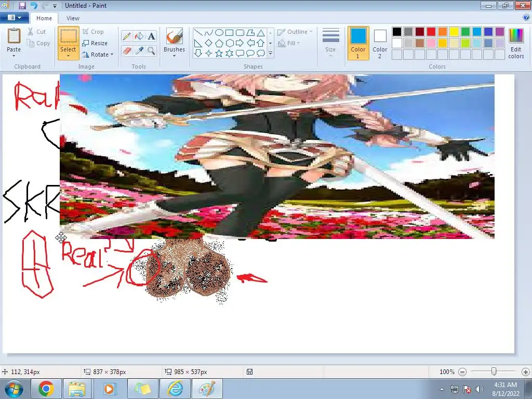Open the Select options dropdown arrow

tap(68, 56)
